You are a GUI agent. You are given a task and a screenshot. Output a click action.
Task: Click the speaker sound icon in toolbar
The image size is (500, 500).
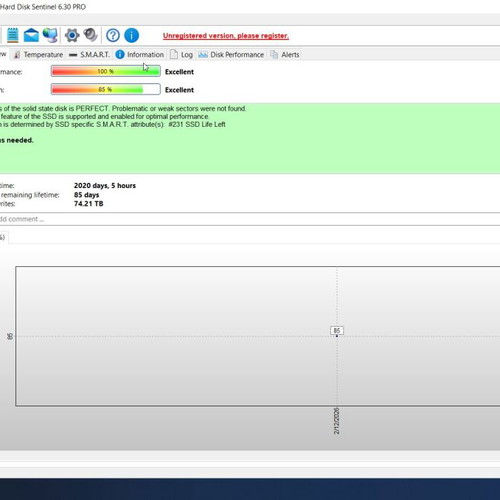click(90, 35)
